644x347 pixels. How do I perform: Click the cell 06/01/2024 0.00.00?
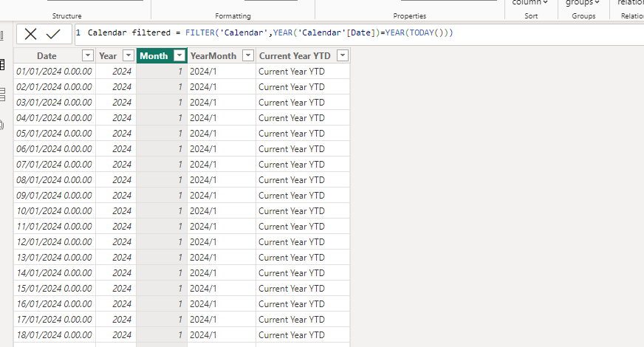pyautogui.click(x=54, y=149)
